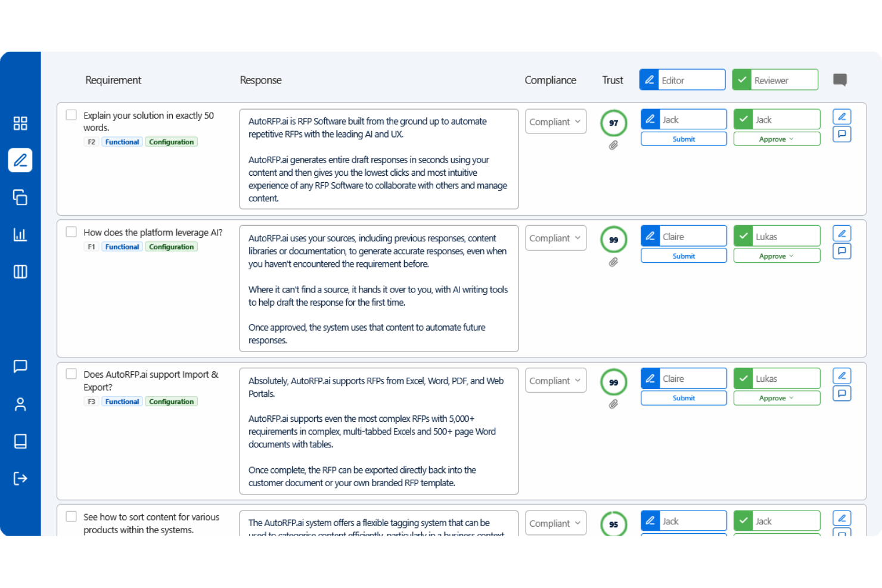The image size is (882, 588).
Task: Click the Editor header pencil icon
Action: [x=650, y=80]
